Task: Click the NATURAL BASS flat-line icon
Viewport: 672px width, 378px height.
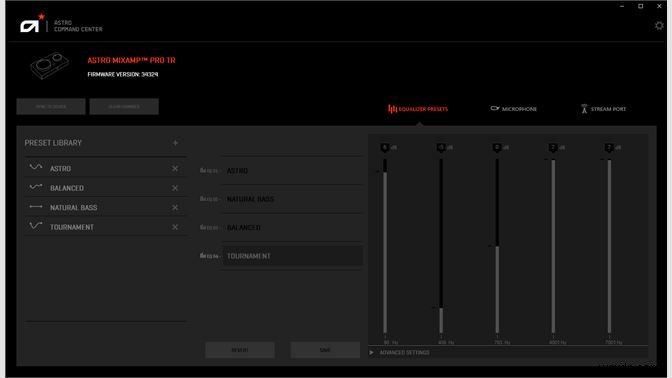Action: [36, 207]
